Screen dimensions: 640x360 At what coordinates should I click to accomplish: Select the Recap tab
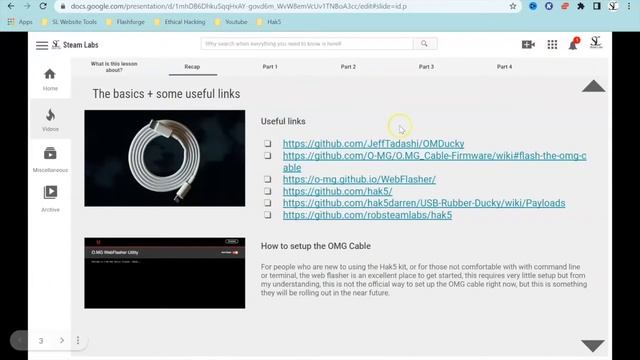pos(192,67)
